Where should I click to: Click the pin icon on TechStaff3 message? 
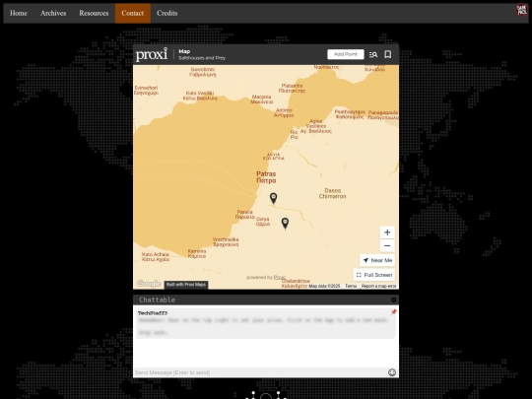(393, 311)
